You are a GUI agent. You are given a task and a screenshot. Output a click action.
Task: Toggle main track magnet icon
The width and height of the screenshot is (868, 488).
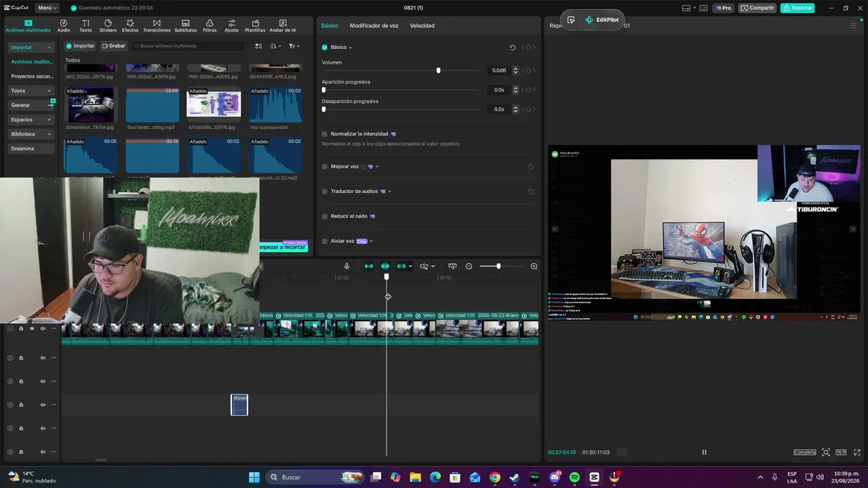(x=369, y=266)
